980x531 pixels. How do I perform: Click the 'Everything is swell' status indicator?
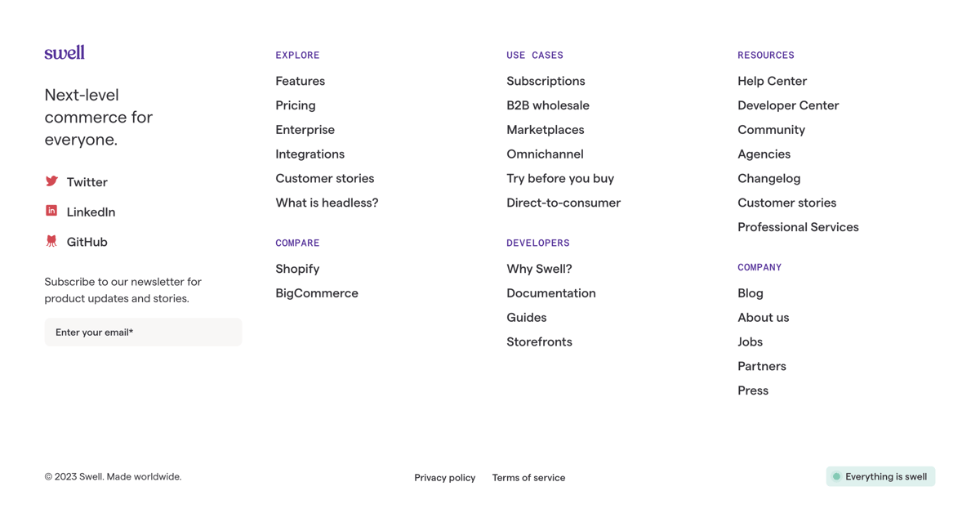coord(880,476)
